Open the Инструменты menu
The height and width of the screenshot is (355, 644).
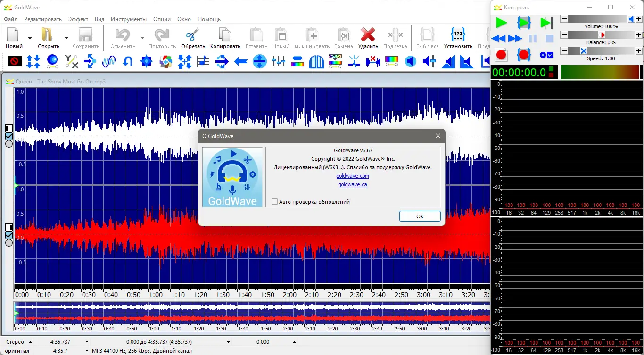coord(129,19)
